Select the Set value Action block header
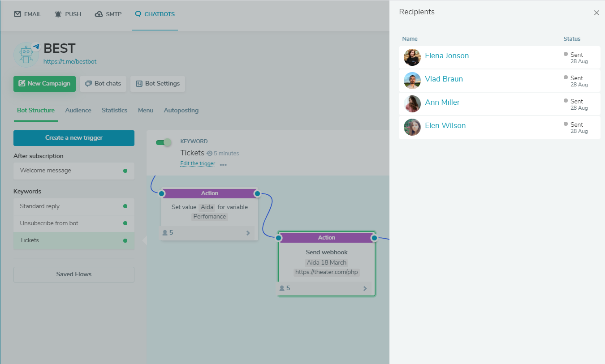The height and width of the screenshot is (364, 605). (x=209, y=193)
